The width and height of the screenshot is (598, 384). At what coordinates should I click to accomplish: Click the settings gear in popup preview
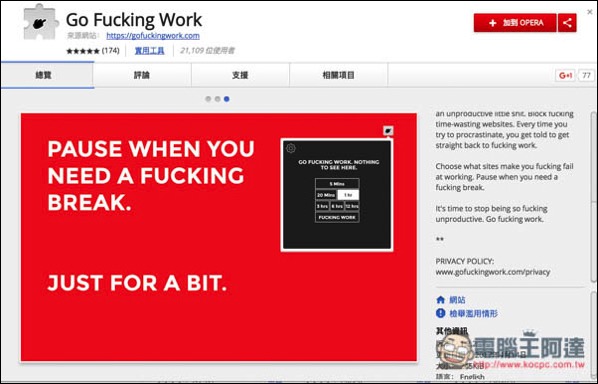click(x=291, y=148)
